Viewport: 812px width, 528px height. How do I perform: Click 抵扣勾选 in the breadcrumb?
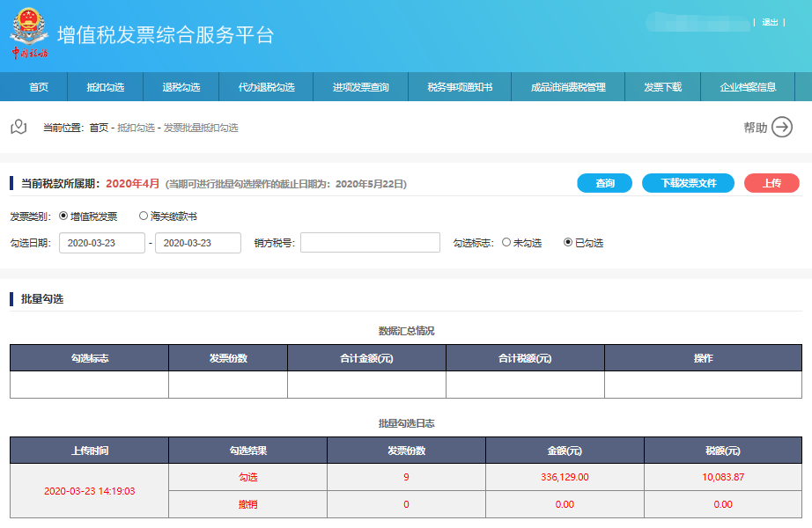coord(137,128)
